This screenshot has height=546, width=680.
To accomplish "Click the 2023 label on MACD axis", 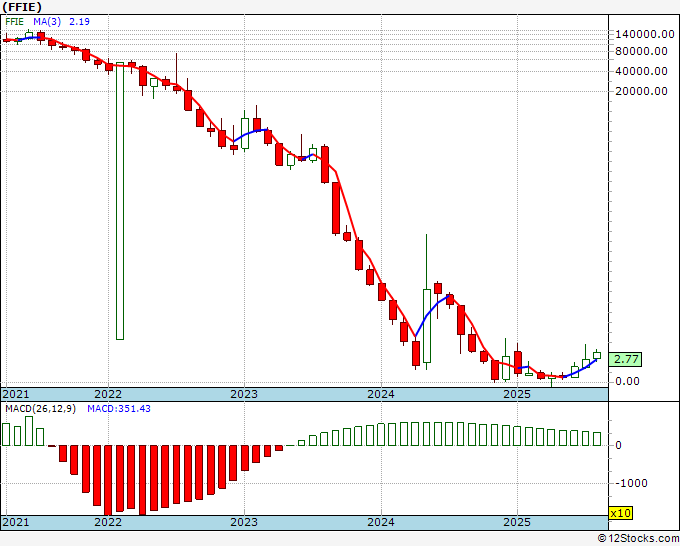I will [244, 522].
